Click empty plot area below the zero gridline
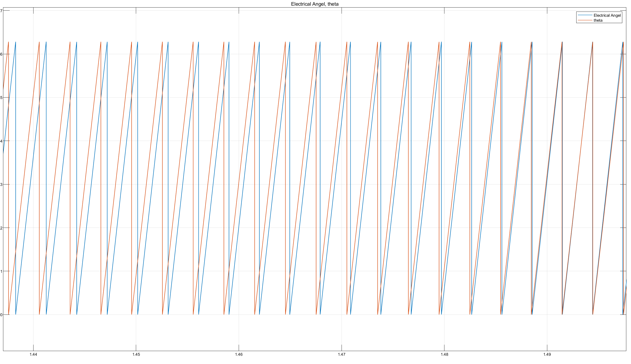 300,332
